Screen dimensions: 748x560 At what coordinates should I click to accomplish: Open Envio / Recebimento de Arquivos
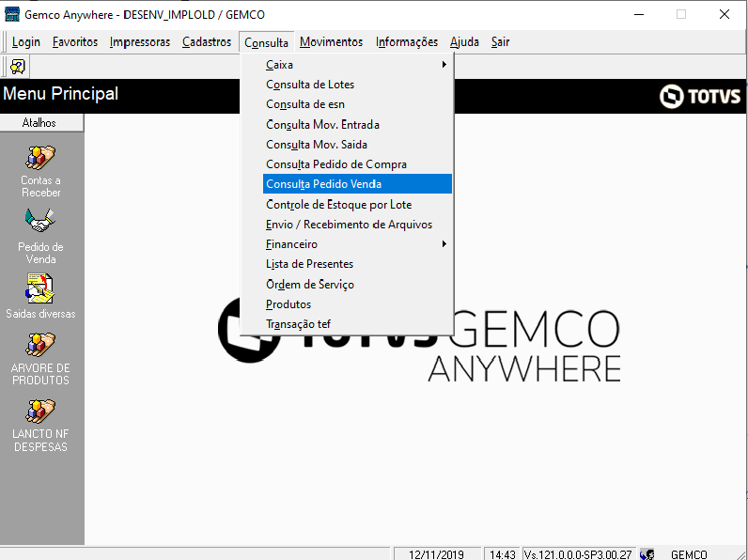[357, 225]
